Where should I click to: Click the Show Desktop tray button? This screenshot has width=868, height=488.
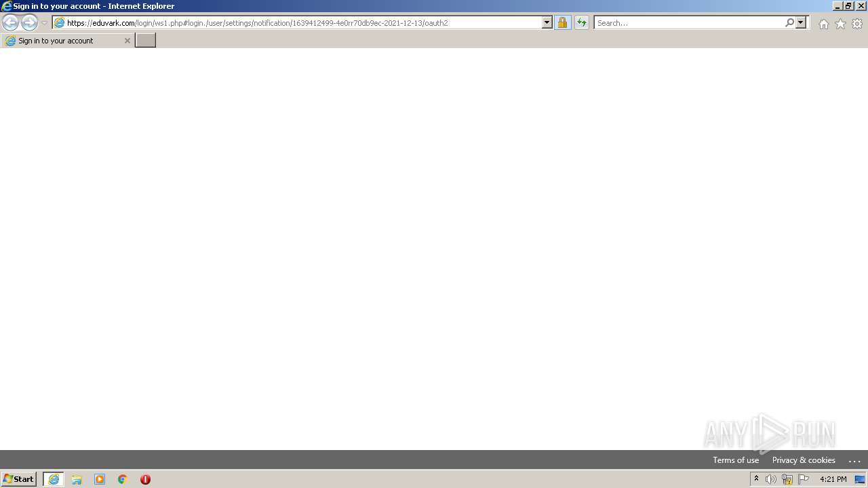point(860,479)
